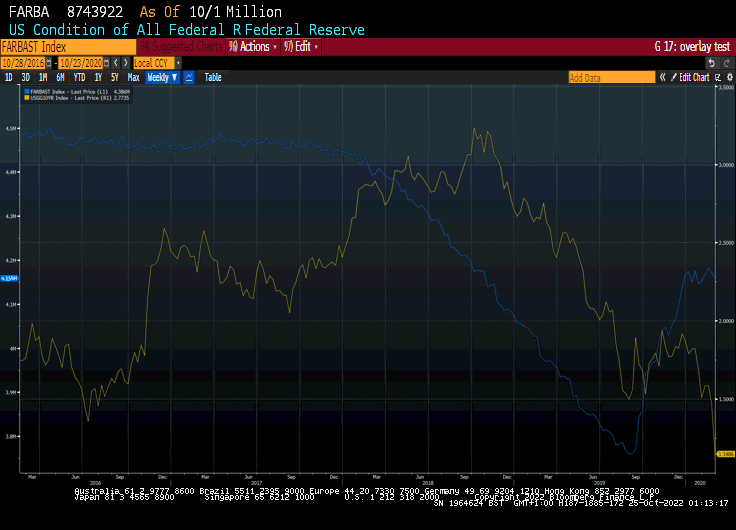Click the blue left-axis last value tag
Image resolution: width=736 pixels, height=530 pixels.
pyautogui.click(x=9, y=278)
